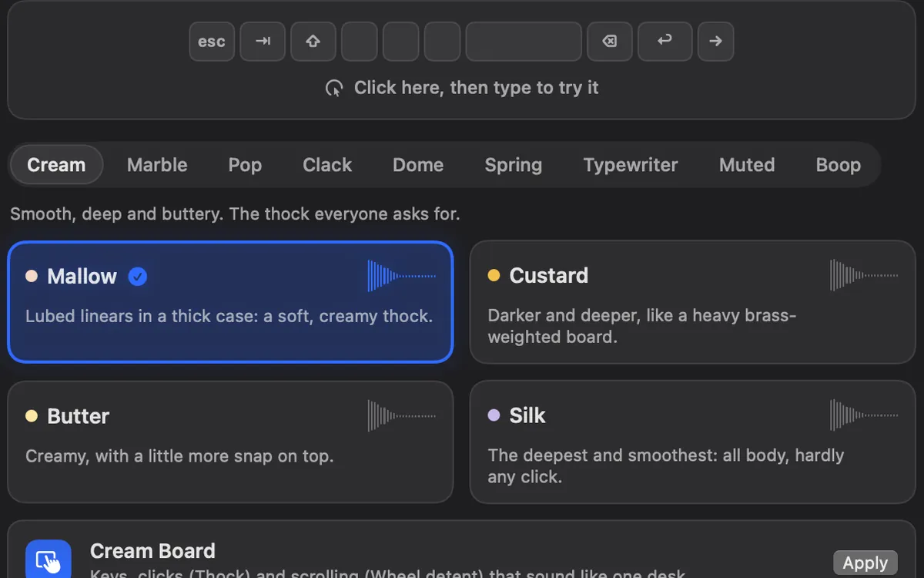Image resolution: width=924 pixels, height=578 pixels.
Task: Click 'Lubed linears in a thick case' description
Action: (229, 316)
